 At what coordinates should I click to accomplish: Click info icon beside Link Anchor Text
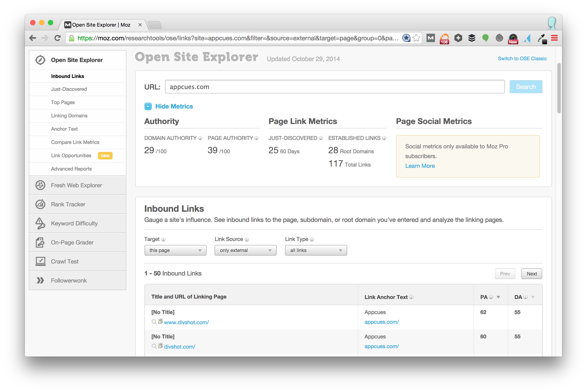[x=411, y=297]
